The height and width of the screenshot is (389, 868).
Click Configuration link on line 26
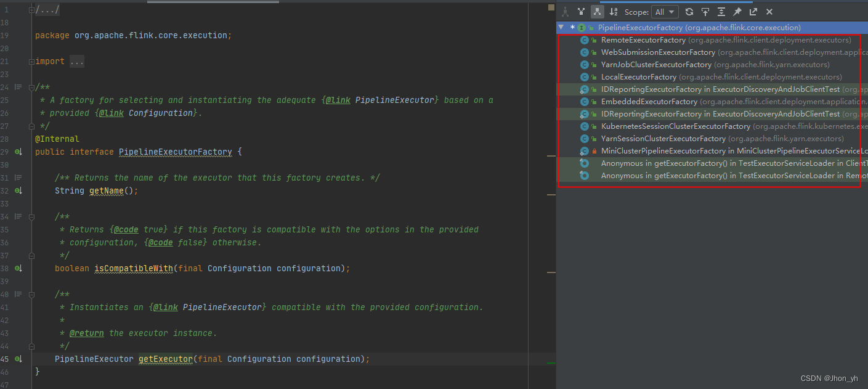tap(161, 113)
